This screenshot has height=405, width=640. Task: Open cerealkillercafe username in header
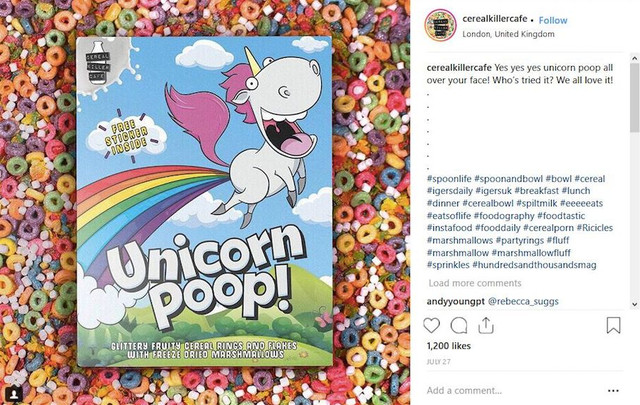click(x=495, y=19)
